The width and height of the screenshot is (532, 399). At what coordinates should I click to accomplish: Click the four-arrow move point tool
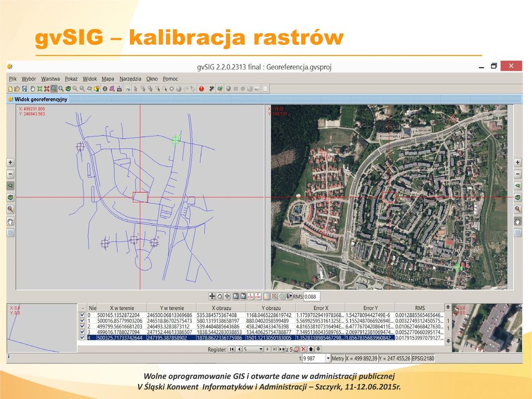212,296
